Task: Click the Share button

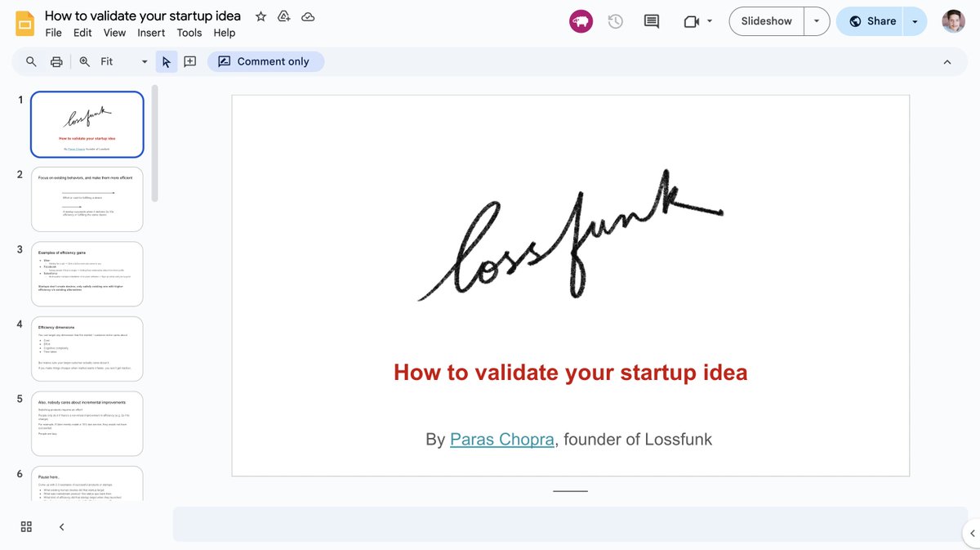Action: click(x=872, y=21)
